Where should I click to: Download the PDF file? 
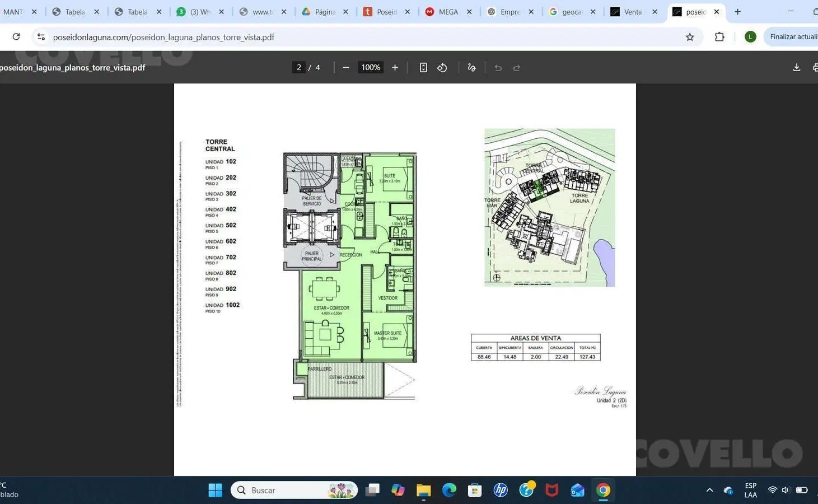(x=797, y=67)
